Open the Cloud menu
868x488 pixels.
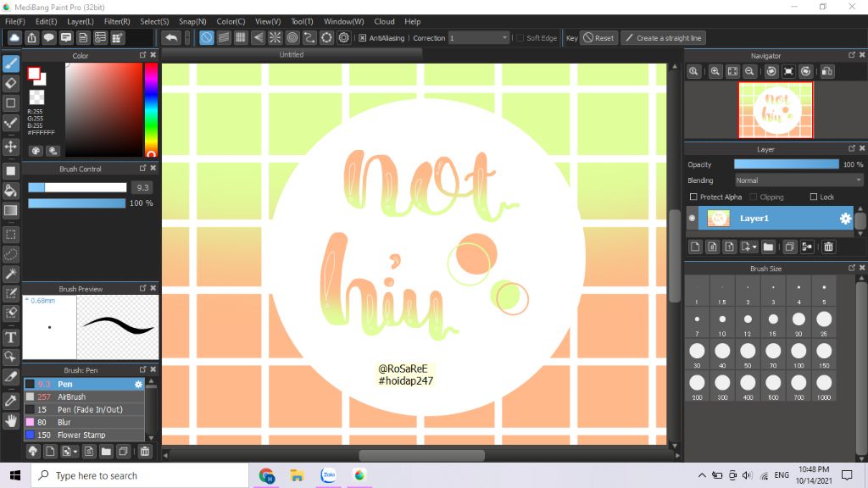[x=384, y=21]
